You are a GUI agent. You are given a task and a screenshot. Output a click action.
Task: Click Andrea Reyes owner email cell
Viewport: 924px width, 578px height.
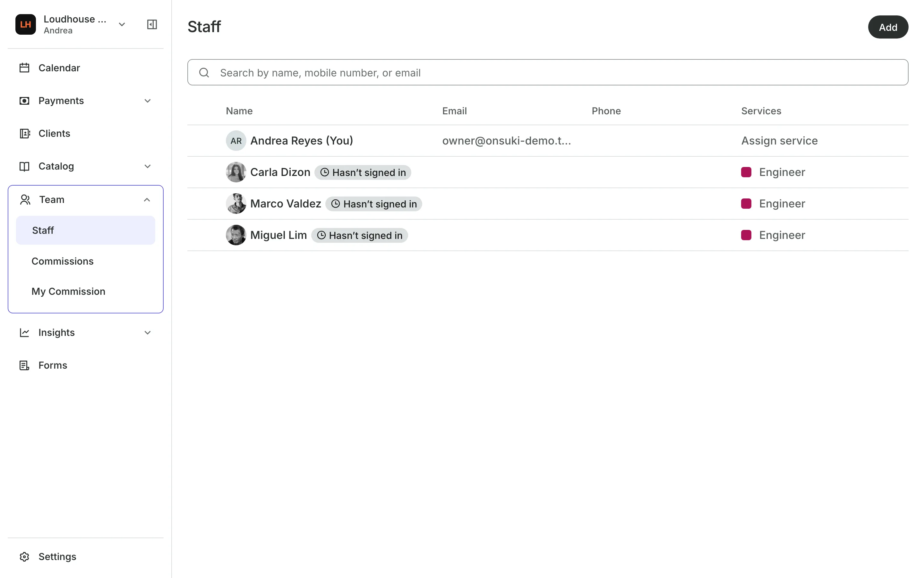coord(507,141)
